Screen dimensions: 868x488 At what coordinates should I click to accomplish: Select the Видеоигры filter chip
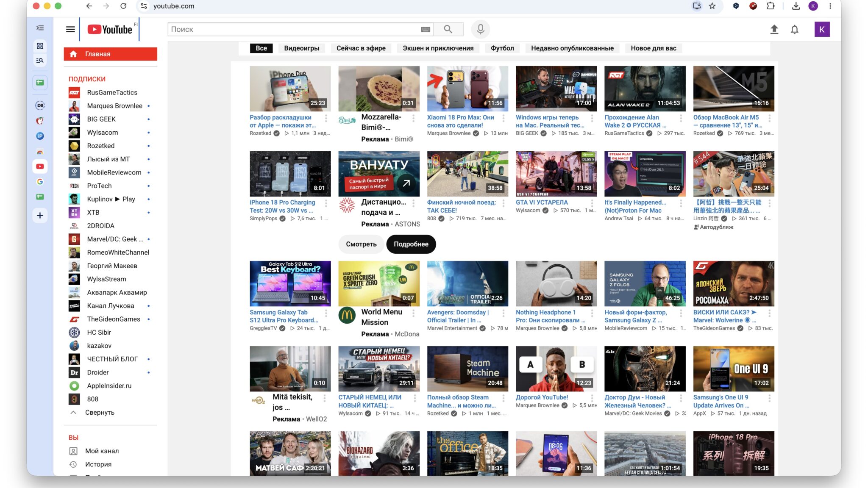point(301,48)
